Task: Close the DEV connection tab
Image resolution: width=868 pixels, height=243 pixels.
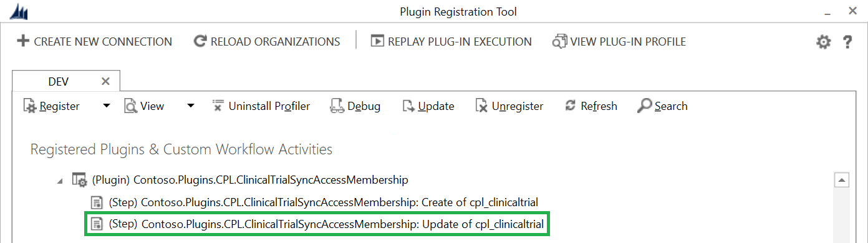Action: coord(105,81)
